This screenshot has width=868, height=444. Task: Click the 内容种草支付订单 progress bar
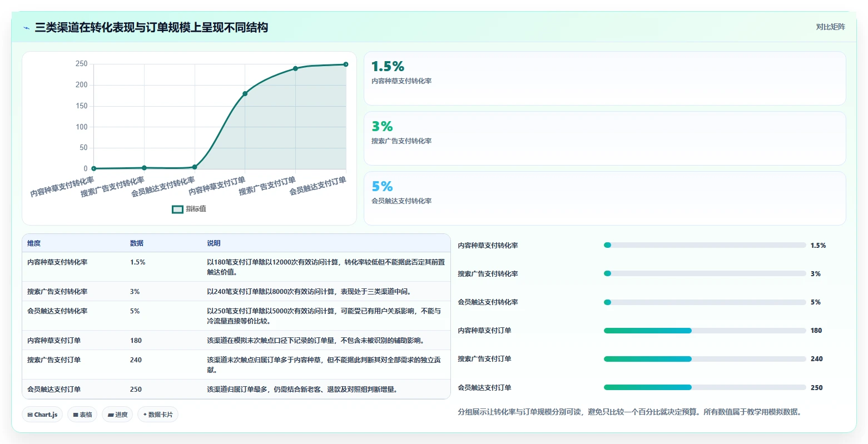705,331
